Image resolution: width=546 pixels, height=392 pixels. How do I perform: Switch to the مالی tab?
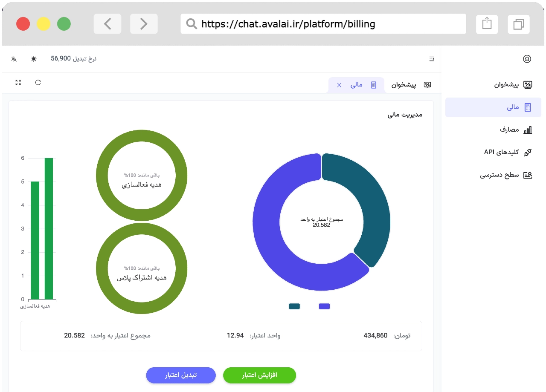357,85
